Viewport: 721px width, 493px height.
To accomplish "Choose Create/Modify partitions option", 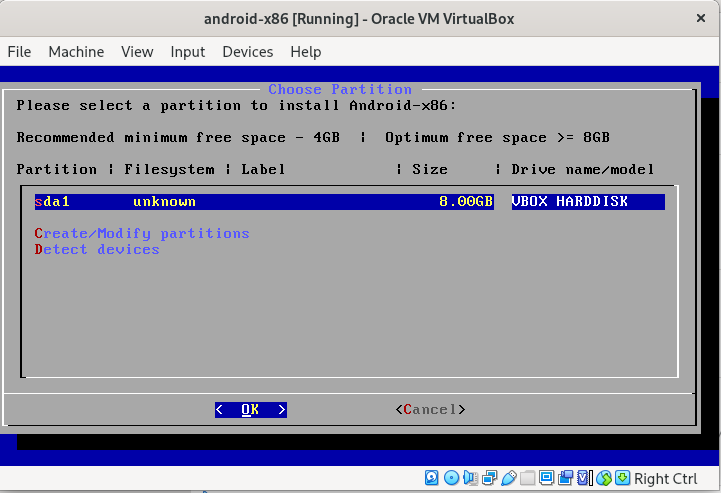I will [142, 233].
